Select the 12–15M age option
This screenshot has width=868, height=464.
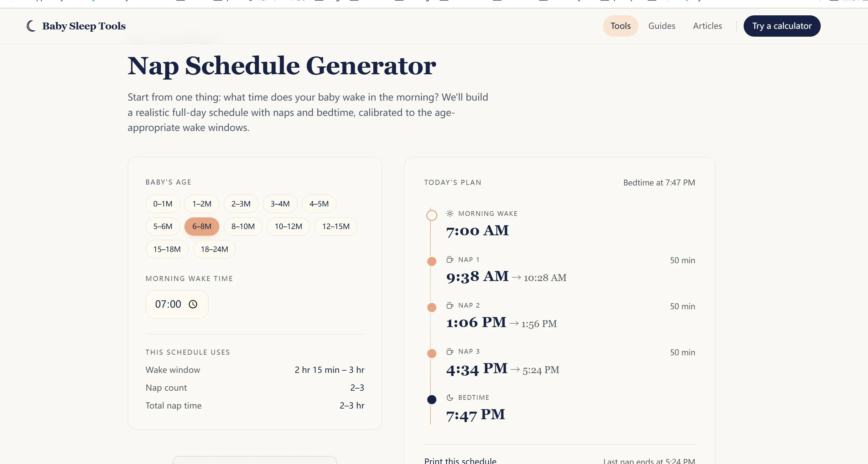(x=336, y=227)
